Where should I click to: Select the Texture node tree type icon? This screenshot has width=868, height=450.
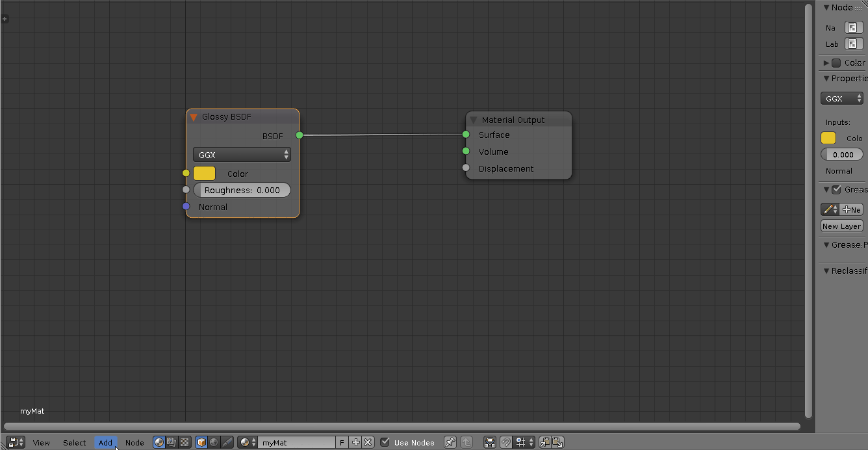(x=185, y=442)
